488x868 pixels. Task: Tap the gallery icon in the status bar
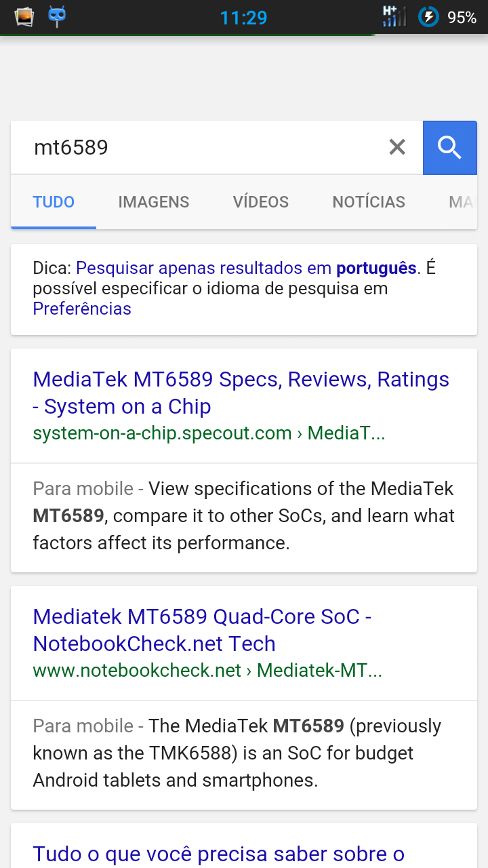pyautogui.click(x=24, y=16)
